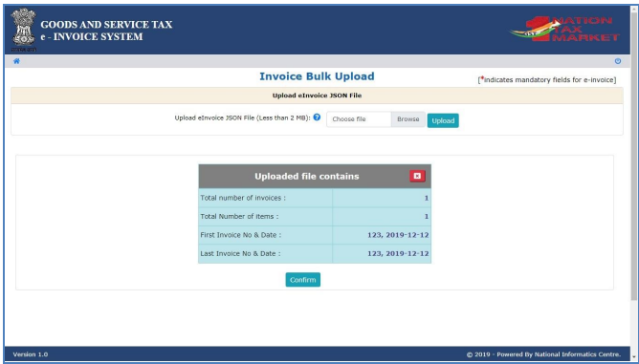Select the mandatory fields note text

click(x=547, y=80)
